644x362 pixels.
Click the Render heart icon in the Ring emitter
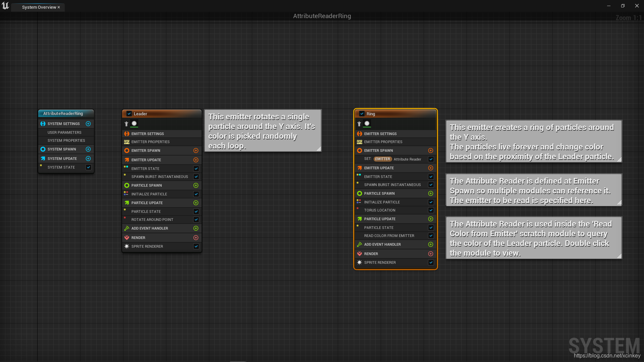click(359, 254)
